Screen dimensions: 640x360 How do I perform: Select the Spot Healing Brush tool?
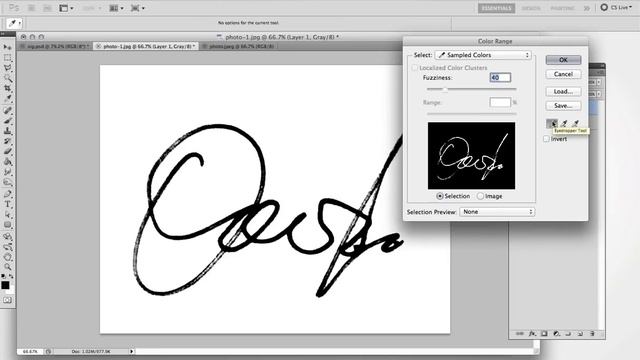(x=7, y=111)
